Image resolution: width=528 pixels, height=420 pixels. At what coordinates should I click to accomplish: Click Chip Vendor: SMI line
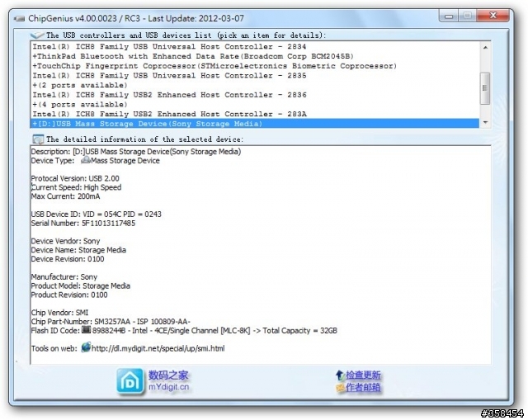click(x=59, y=313)
